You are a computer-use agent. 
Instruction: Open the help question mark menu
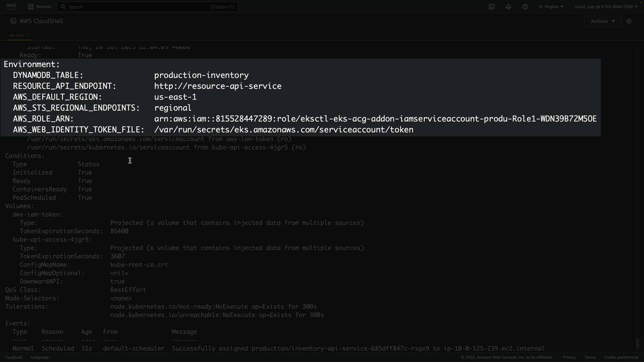tap(525, 7)
